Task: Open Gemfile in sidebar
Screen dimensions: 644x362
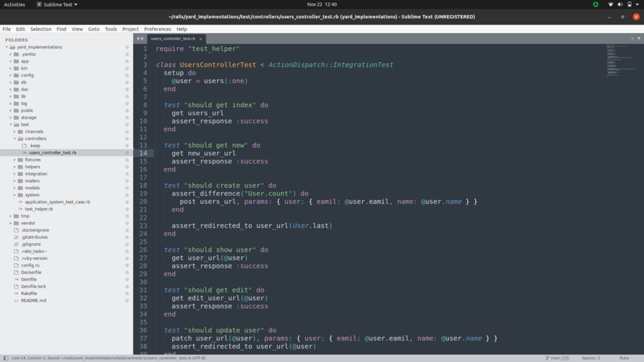Action: [29, 280]
